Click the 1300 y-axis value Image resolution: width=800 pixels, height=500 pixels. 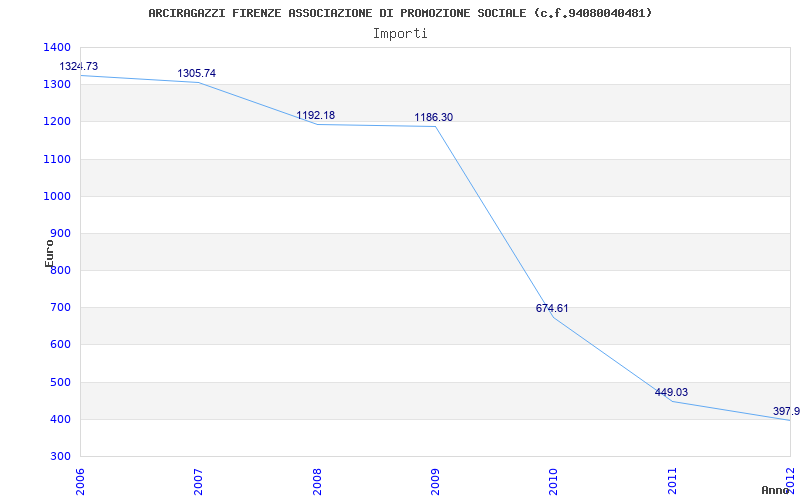click(x=57, y=85)
